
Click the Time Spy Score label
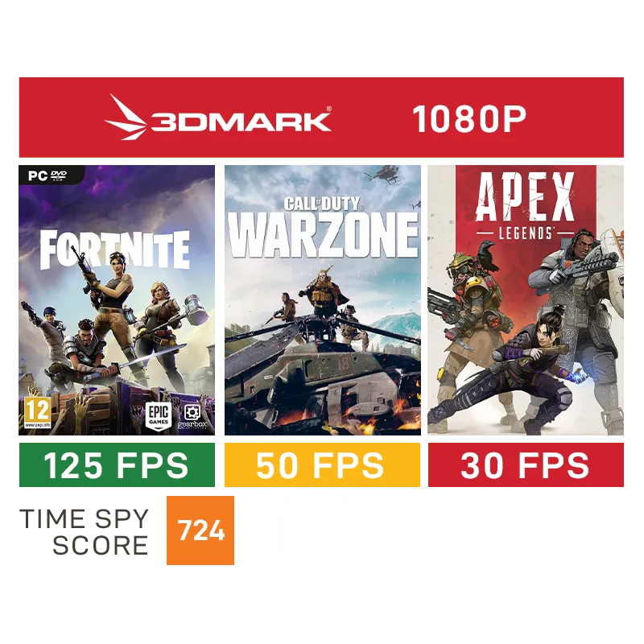[x=85, y=531]
